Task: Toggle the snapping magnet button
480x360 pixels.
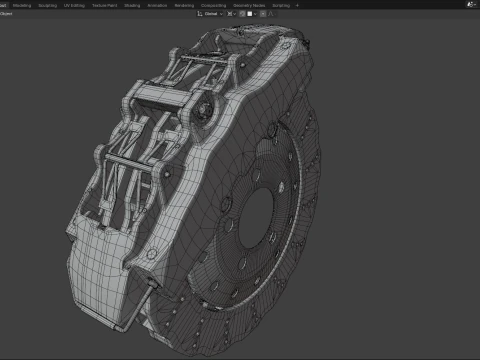Action: point(242,14)
